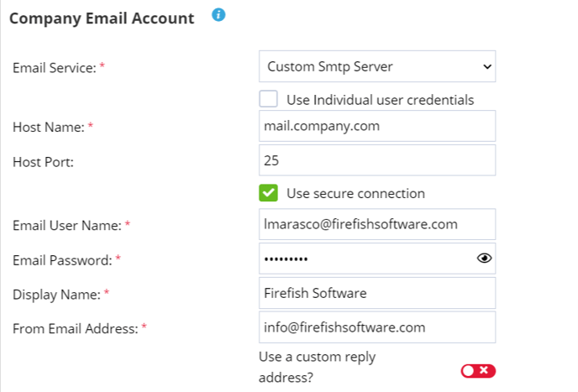The width and height of the screenshot is (578, 392).
Task: Click the Display Name label
Action: tap(55, 295)
